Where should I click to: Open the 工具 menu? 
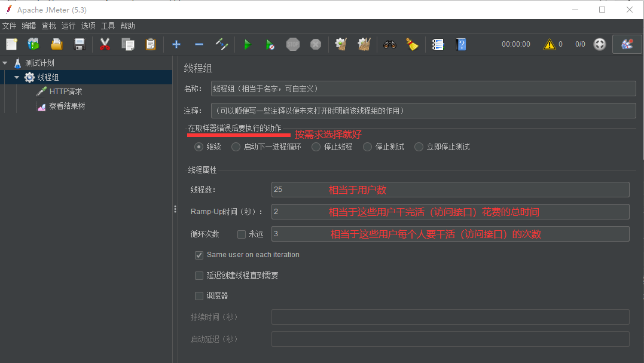pyautogui.click(x=108, y=26)
